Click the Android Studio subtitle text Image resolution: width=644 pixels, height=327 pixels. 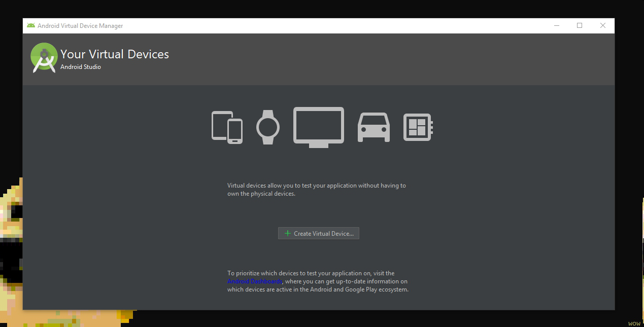point(80,66)
